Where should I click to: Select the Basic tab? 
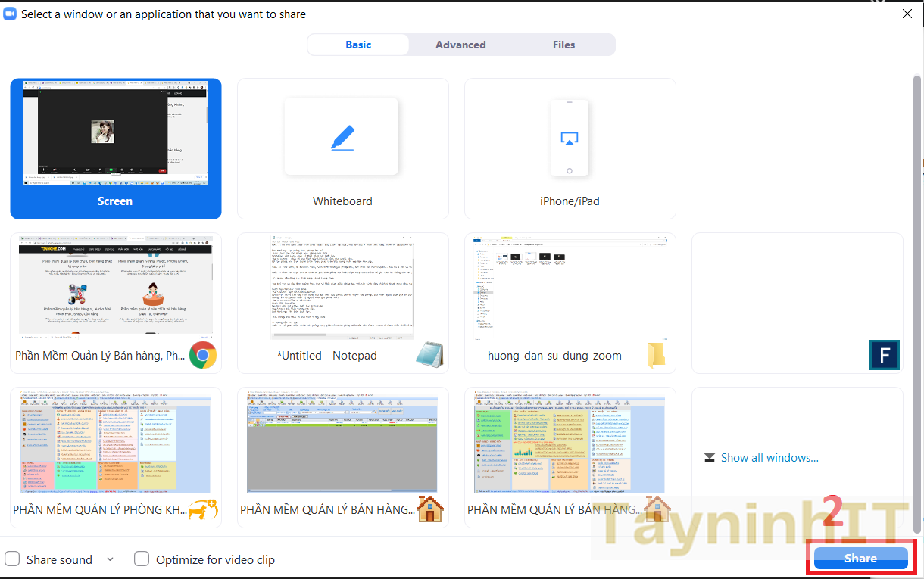coord(358,45)
